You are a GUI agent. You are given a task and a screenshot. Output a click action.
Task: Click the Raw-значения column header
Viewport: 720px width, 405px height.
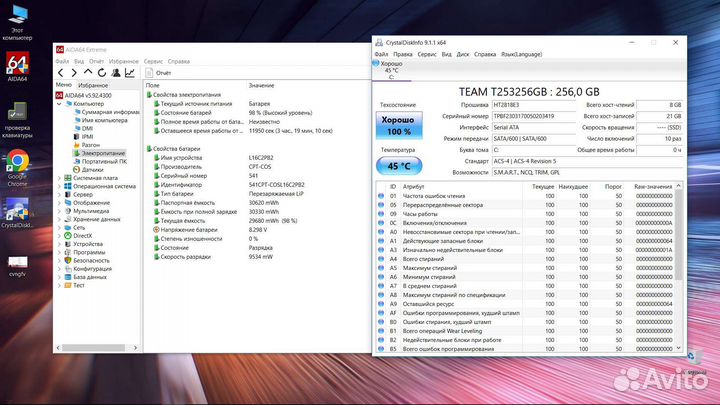(652, 187)
